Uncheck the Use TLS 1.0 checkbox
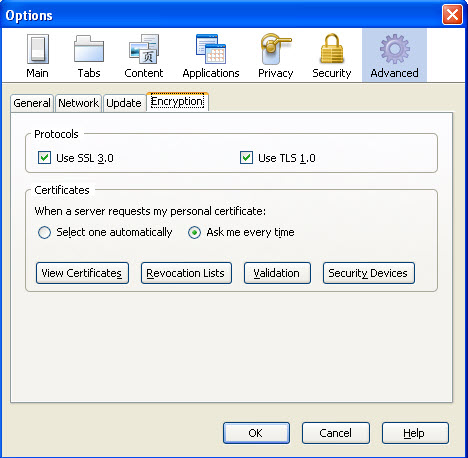The width and height of the screenshot is (468, 458). tap(246, 158)
